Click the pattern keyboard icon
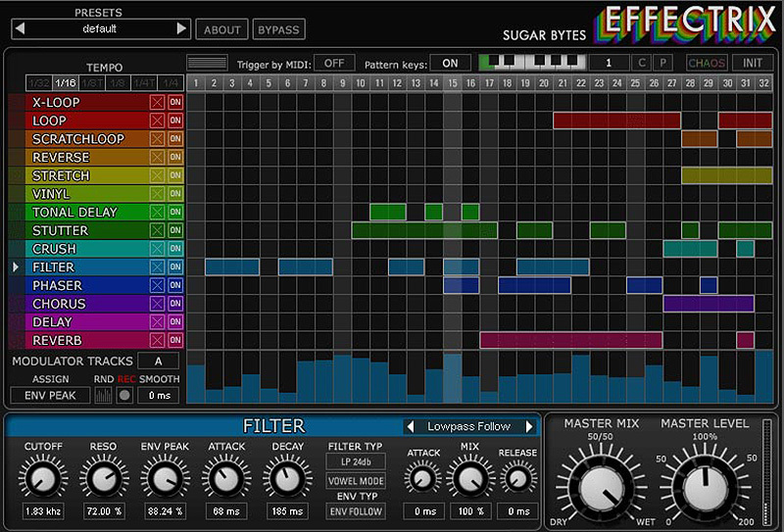 coord(532,63)
